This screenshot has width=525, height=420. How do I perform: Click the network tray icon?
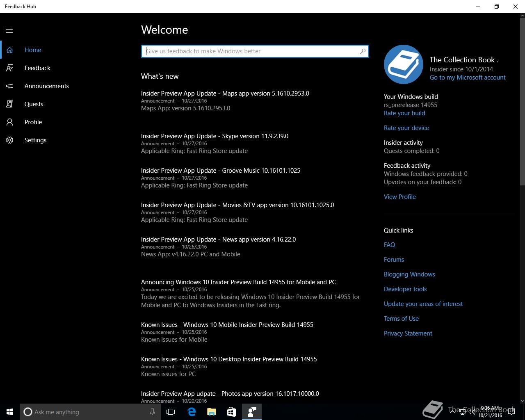point(462,412)
